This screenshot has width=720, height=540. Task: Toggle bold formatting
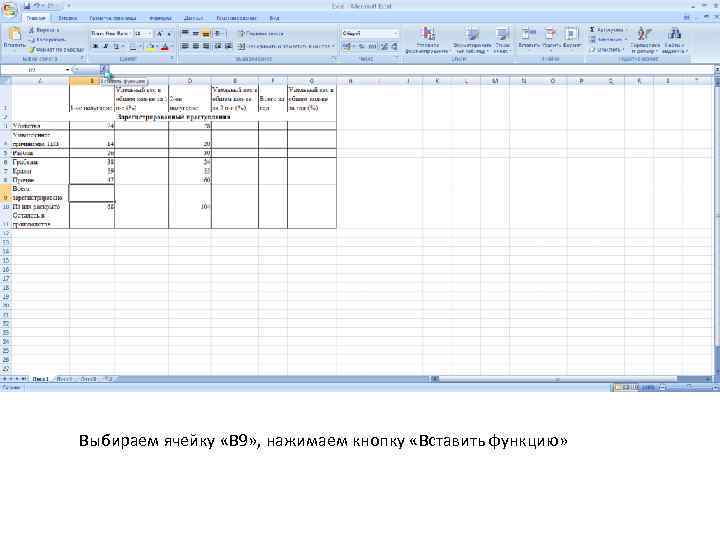tap(96, 46)
